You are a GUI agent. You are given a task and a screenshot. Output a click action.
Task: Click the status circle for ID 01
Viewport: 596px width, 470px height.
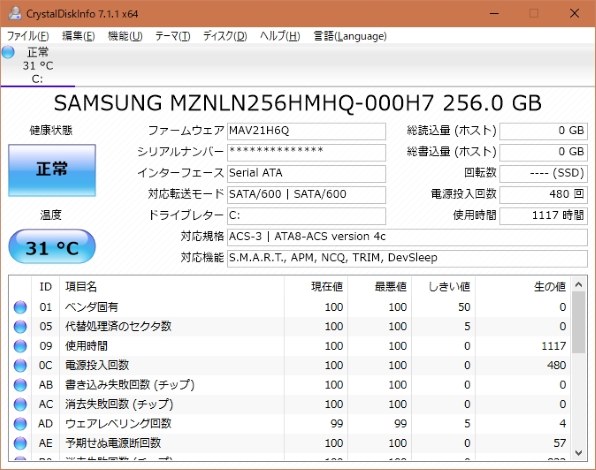coord(20,307)
